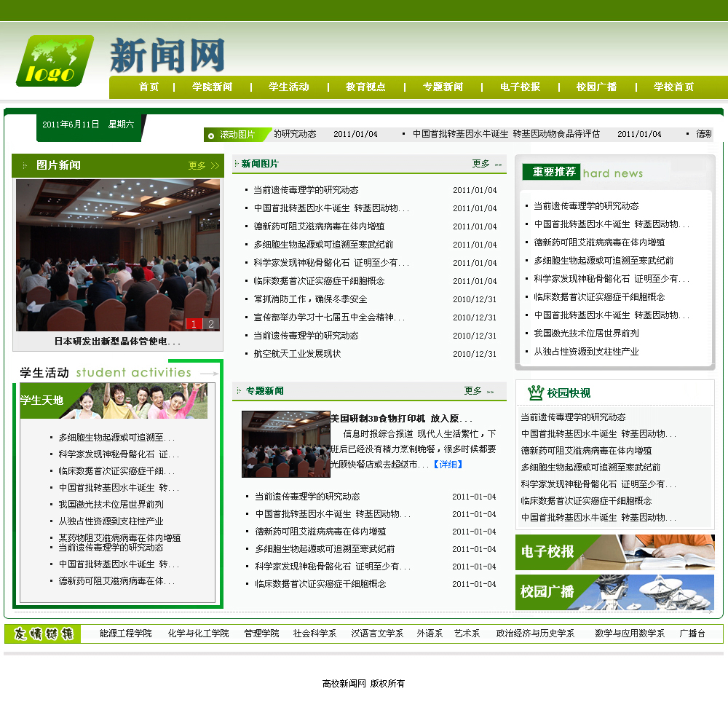Open 我国激光技术位居世界前列 in 重要推荐

pyautogui.click(x=586, y=334)
